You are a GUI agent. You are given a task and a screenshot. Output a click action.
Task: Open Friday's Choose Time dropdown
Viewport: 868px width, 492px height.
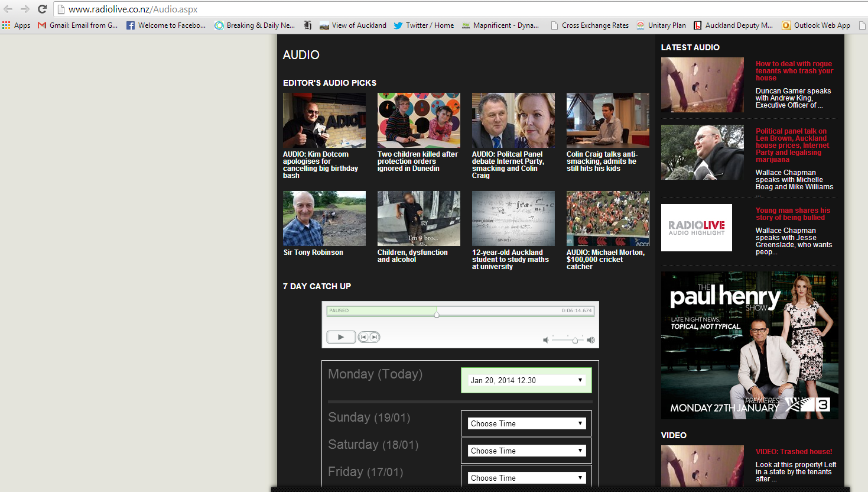coord(526,478)
